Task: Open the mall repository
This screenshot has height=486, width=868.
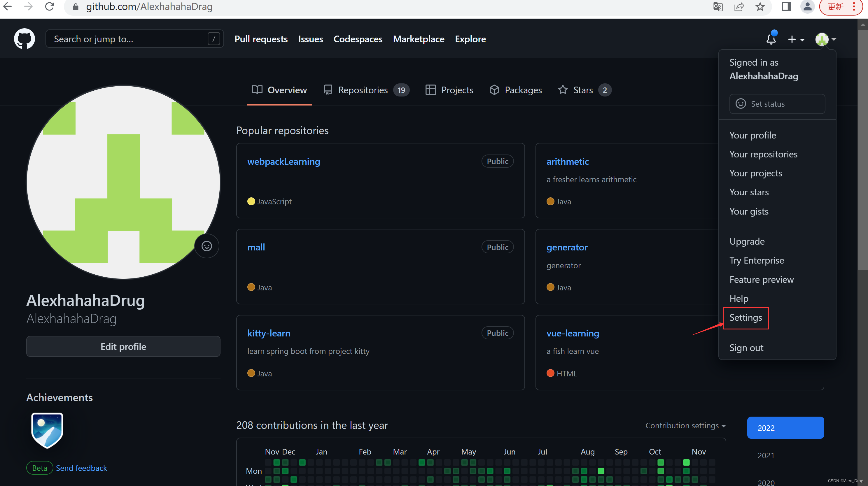Action: (x=256, y=247)
